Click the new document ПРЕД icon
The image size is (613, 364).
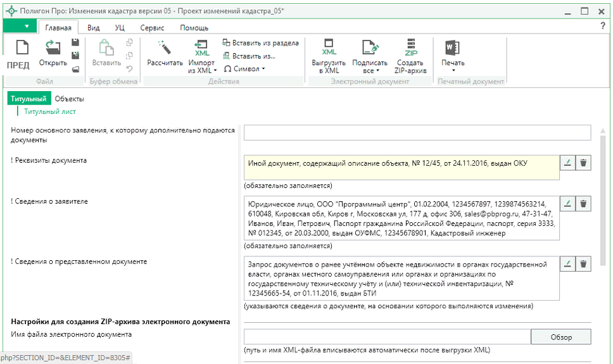[22, 47]
